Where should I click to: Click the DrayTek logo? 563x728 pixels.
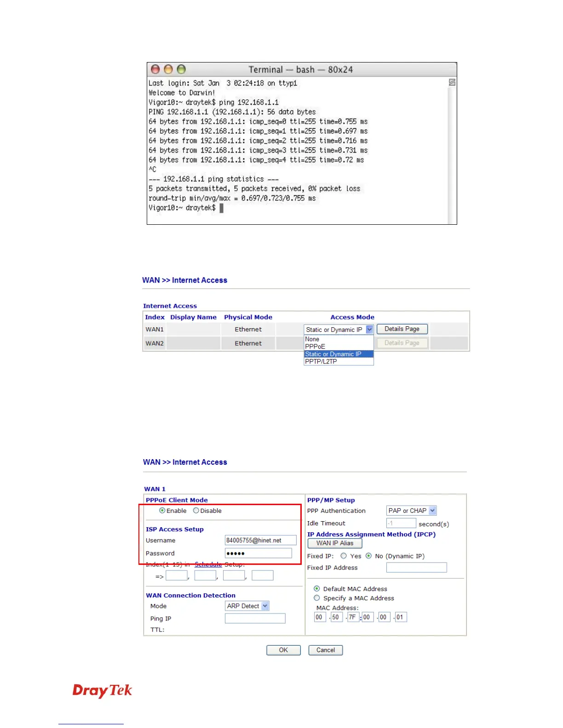tap(102, 691)
